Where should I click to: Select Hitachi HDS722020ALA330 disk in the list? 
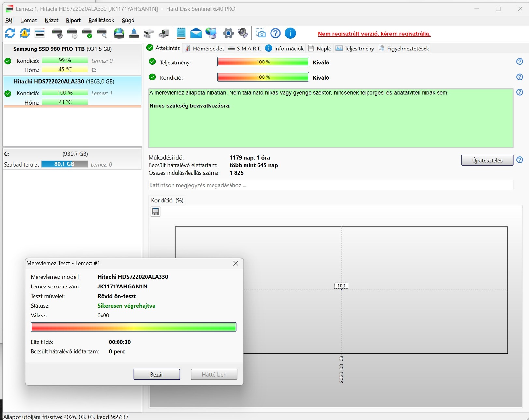tap(72, 92)
